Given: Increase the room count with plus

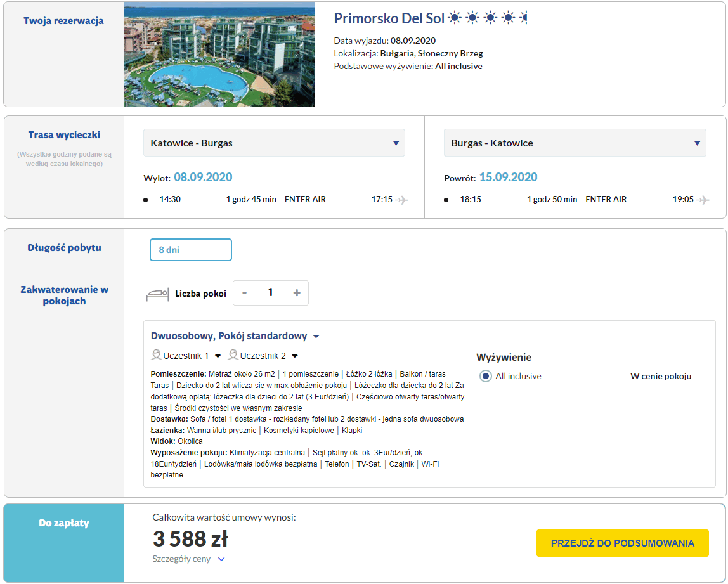Looking at the screenshot, I should 297,293.
